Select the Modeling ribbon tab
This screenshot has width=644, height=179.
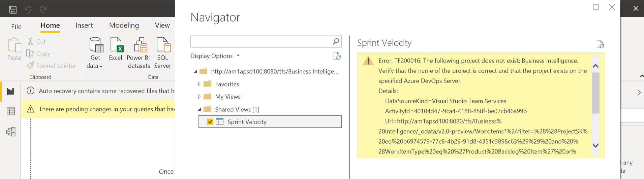(x=124, y=25)
